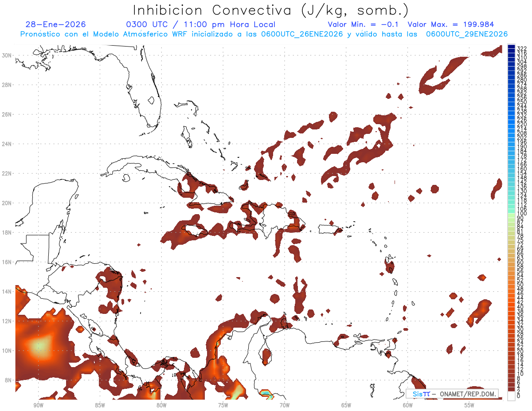Click the '30N' latitude label
Viewport: 532px width, 411px height.
[7, 55]
